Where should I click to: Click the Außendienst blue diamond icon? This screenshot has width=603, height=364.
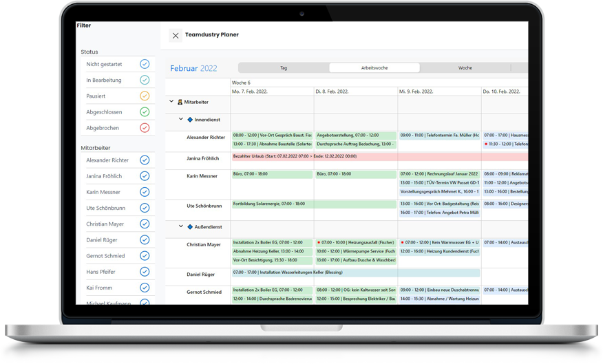tap(190, 227)
